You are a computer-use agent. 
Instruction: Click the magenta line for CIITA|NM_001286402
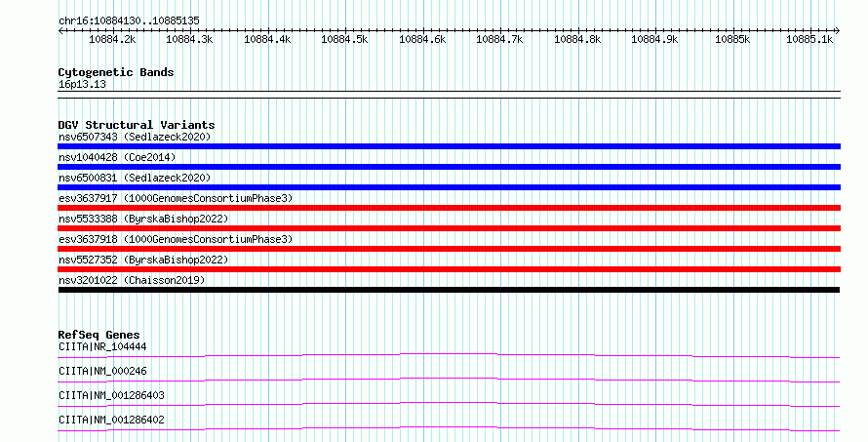click(x=449, y=428)
